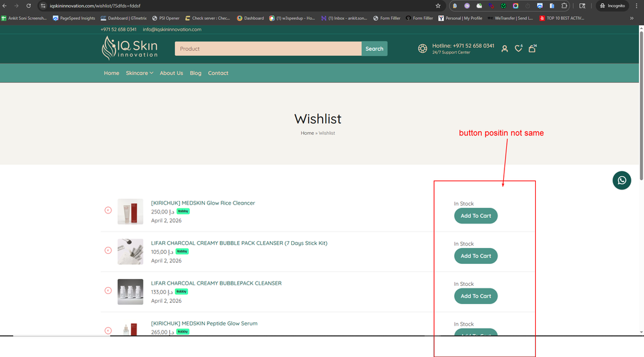Remove the 7 Days Stick Kit item from wishlist

(108, 251)
